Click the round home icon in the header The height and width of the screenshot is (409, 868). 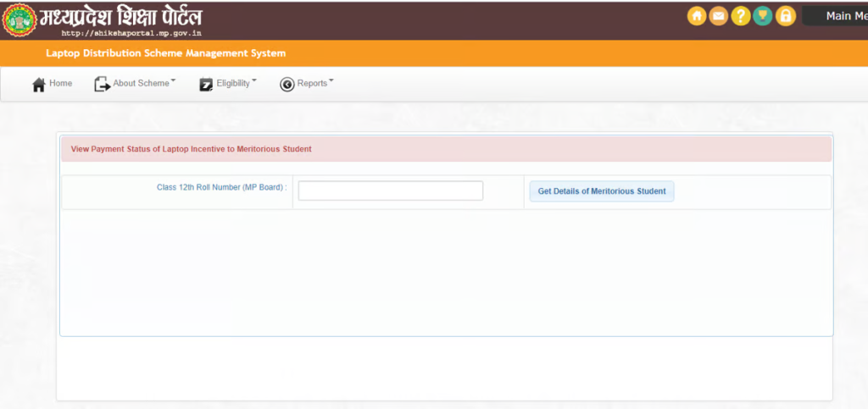pyautogui.click(x=697, y=16)
